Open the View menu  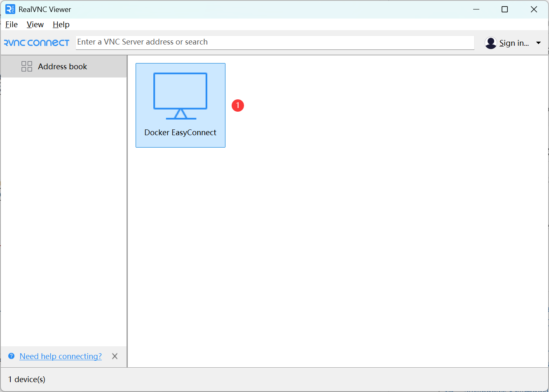(35, 25)
